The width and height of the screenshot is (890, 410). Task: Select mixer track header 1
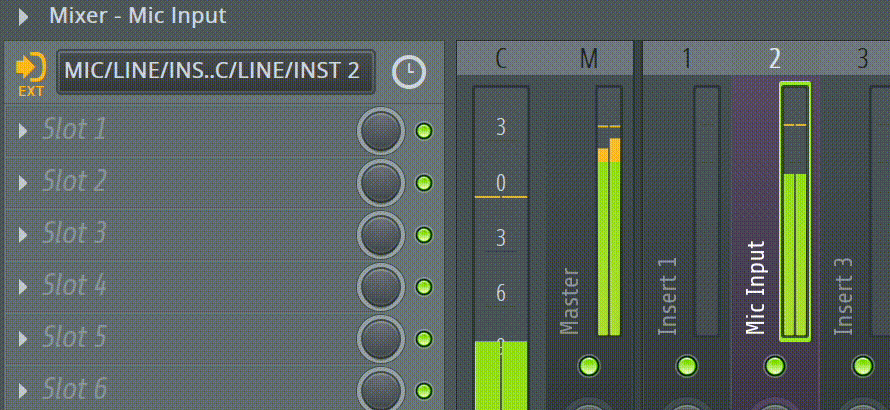point(687,58)
